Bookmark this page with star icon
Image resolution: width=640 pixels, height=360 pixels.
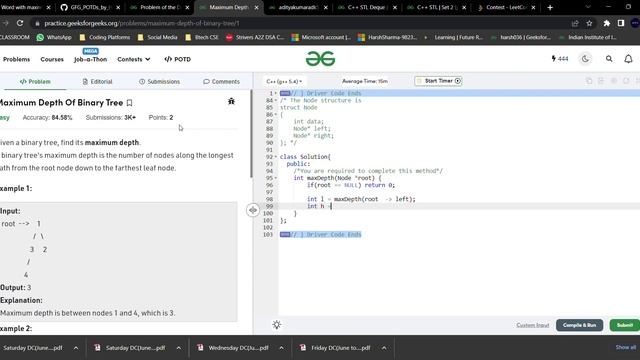(x=589, y=23)
